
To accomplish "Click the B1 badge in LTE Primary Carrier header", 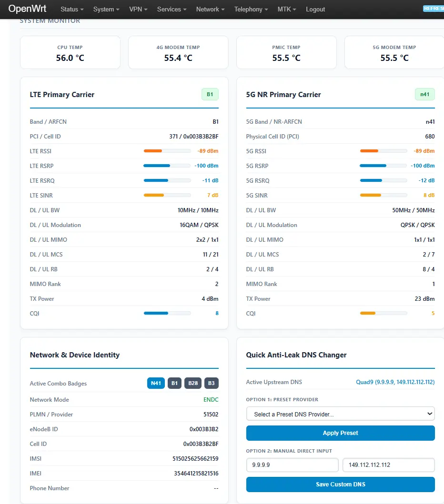I will click(210, 94).
